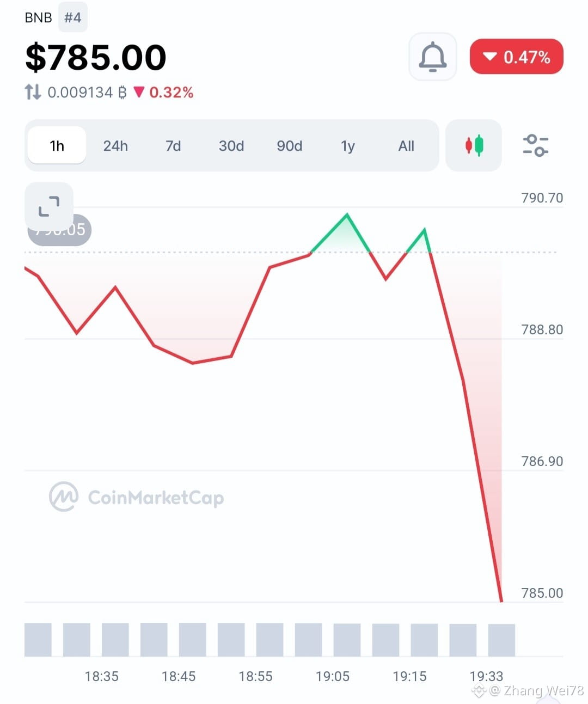The height and width of the screenshot is (704, 588).
Task: Tap the #4 rank badge
Action: click(73, 17)
